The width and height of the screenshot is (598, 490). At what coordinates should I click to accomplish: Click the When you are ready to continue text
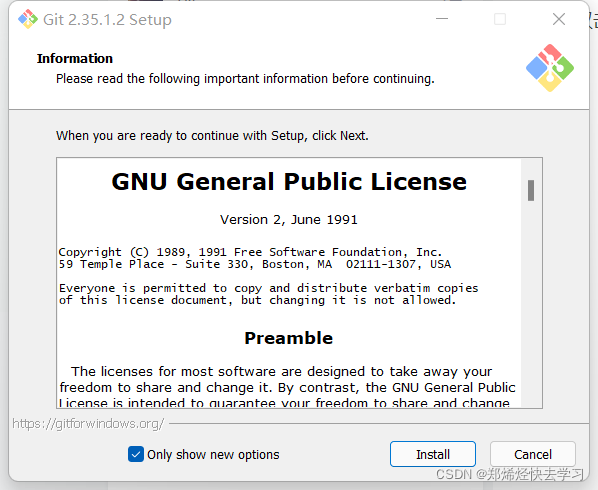pyautogui.click(x=212, y=136)
